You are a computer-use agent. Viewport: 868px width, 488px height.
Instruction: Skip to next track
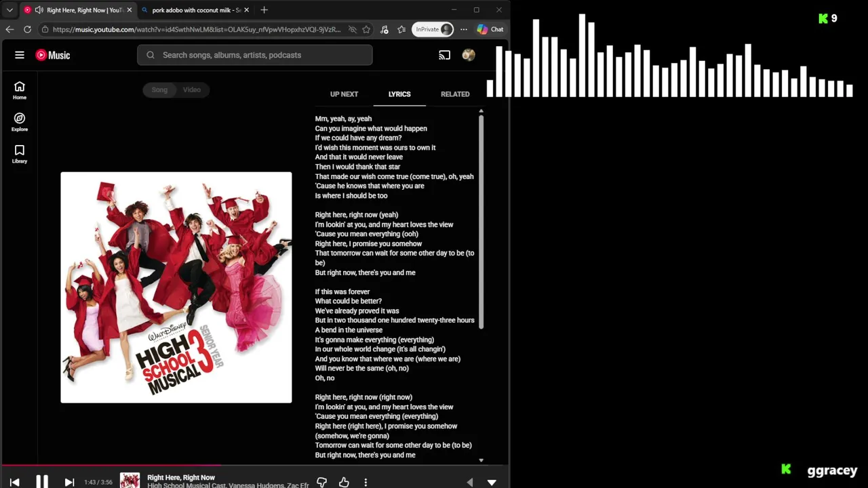69,482
